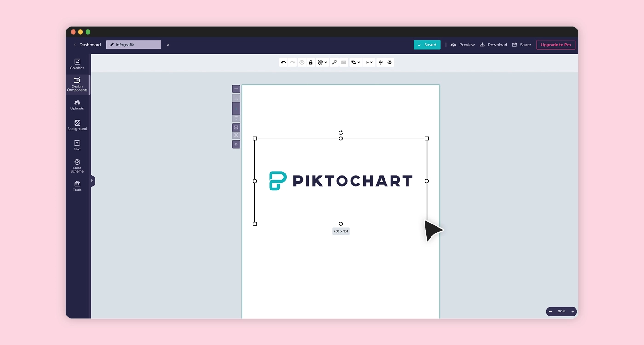Screen dimensions: 644x345
Task: Click the rotate handle above the logo
Action: click(341, 132)
